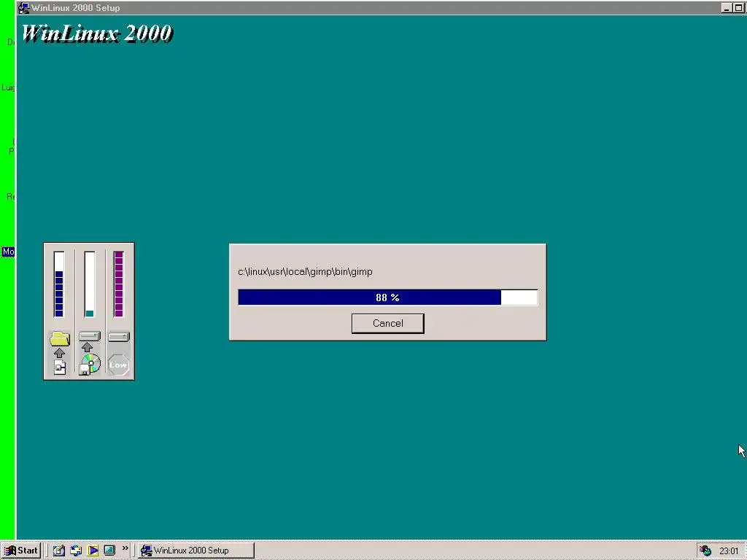Launch the yellow play-arrow quick launch icon
The height and width of the screenshot is (560, 747).
(93, 551)
